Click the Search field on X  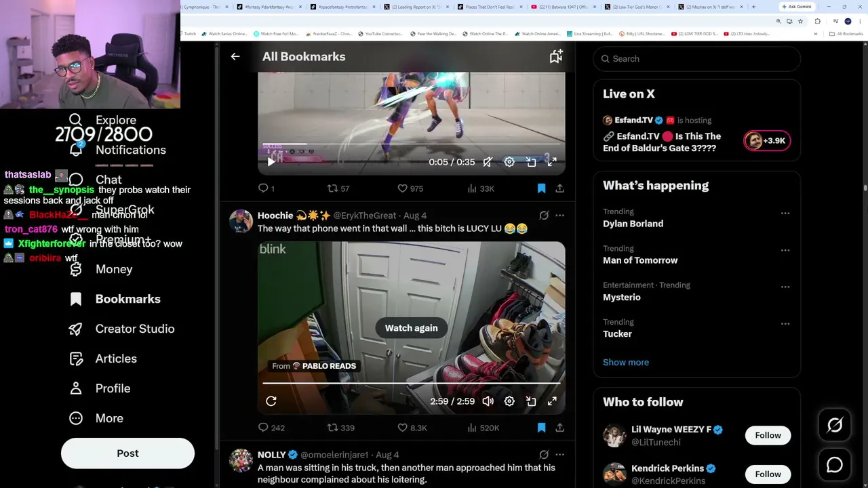[x=697, y=59]
